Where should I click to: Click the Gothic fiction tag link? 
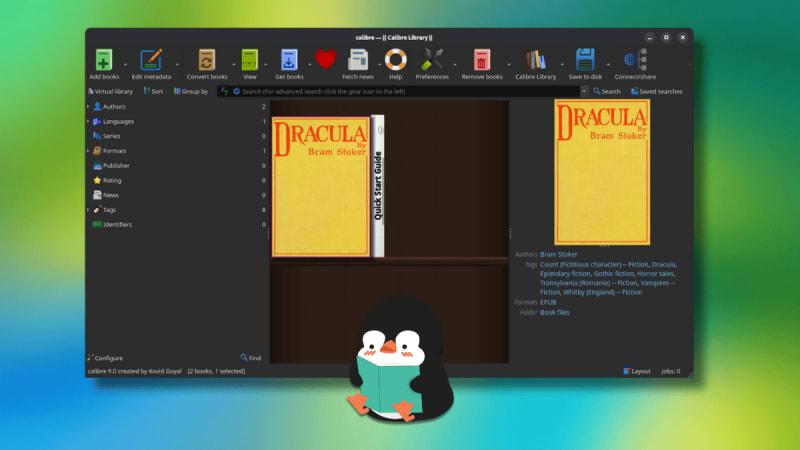[614, 273]
